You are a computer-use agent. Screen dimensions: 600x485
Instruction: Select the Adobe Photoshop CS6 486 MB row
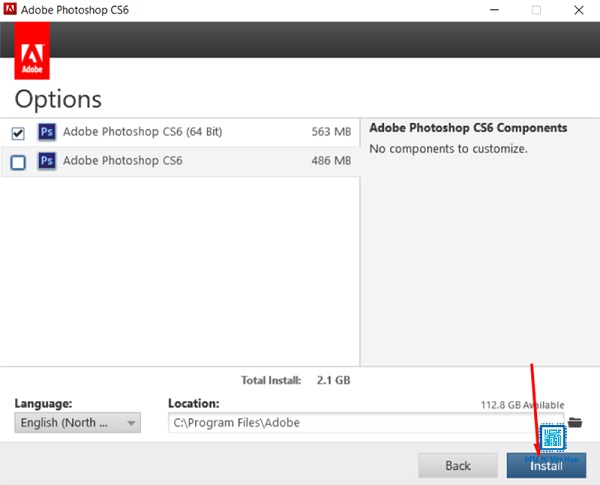180,162
